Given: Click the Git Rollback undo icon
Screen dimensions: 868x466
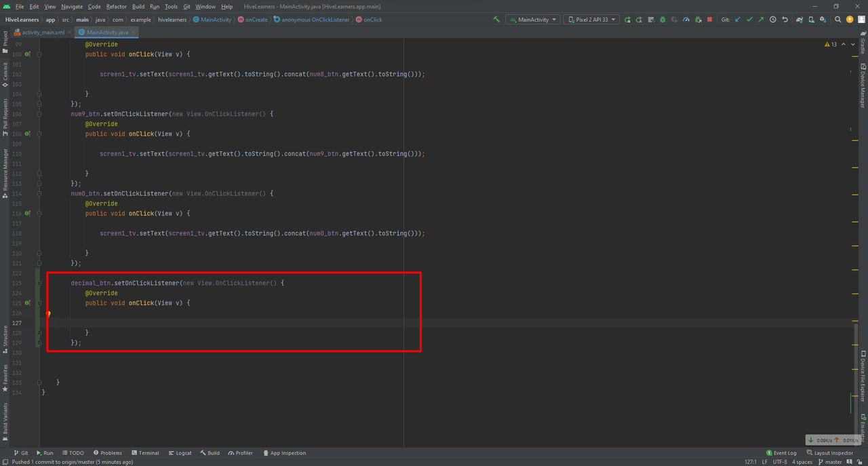Looking at the screenshot, I should click(785, 20).
